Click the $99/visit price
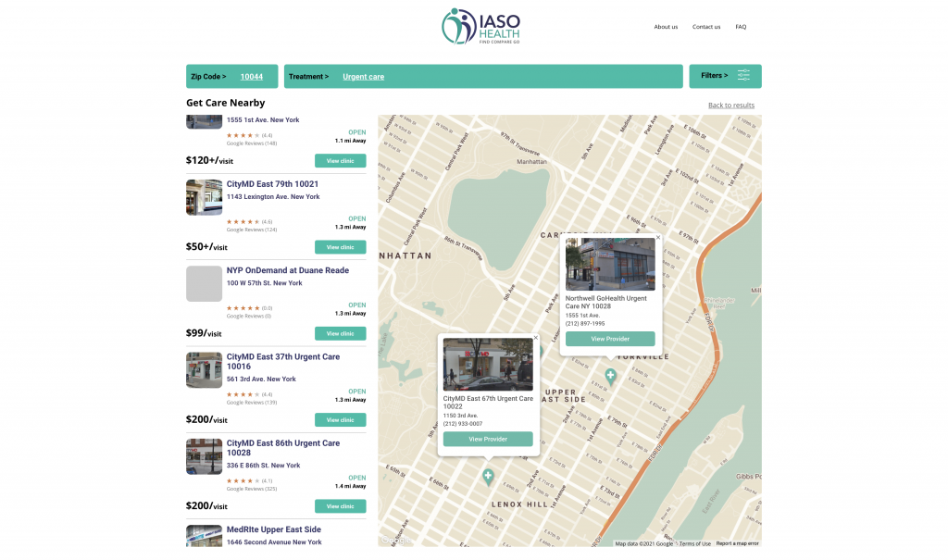Viewport: 948px width, 560px height. point(204,333)
